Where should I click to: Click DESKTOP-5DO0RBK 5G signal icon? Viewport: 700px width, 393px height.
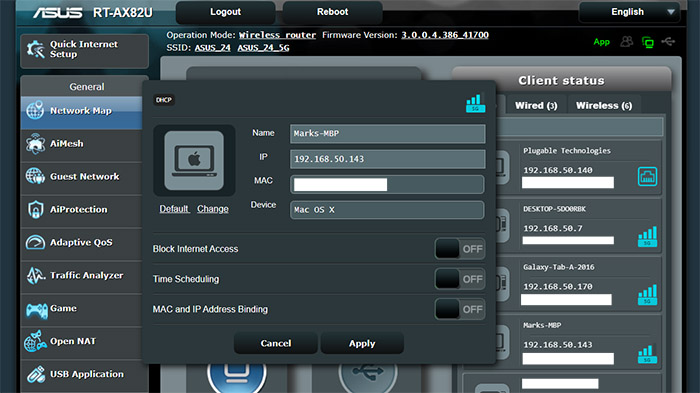pyautogui.click(x=647, y=237)
